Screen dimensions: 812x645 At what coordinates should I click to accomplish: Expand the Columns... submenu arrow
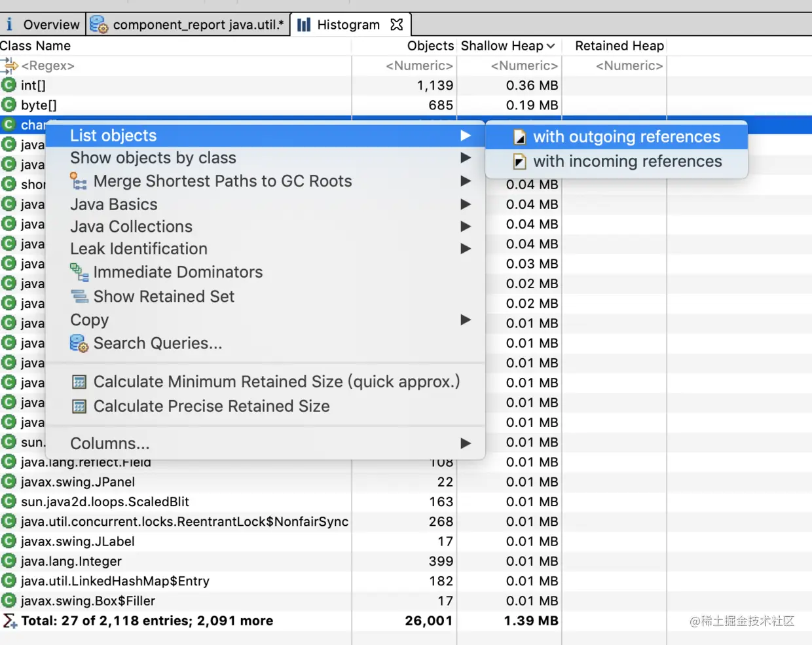point(466,443)
